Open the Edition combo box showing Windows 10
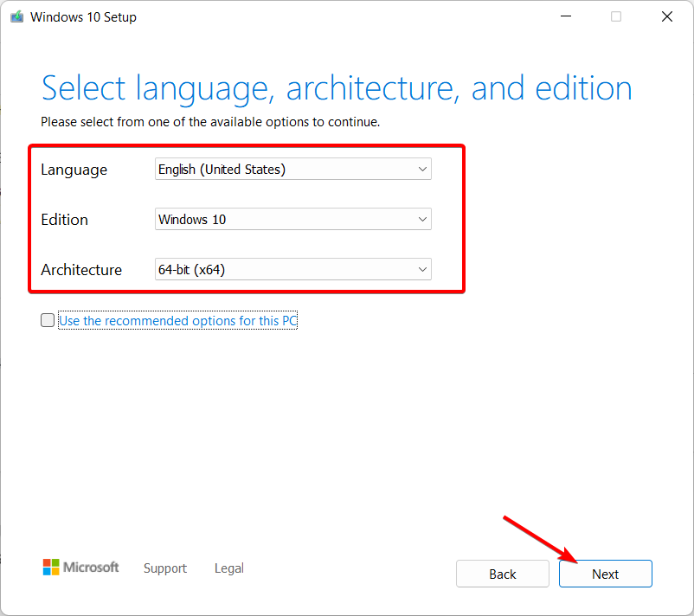 [293, 219]
